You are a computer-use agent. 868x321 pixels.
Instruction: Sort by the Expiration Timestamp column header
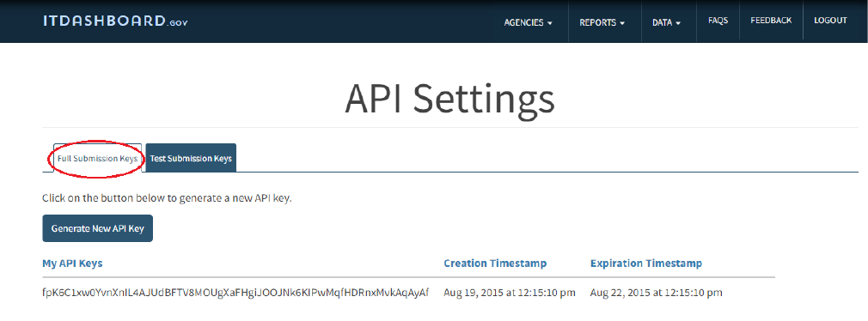(646, 263)
